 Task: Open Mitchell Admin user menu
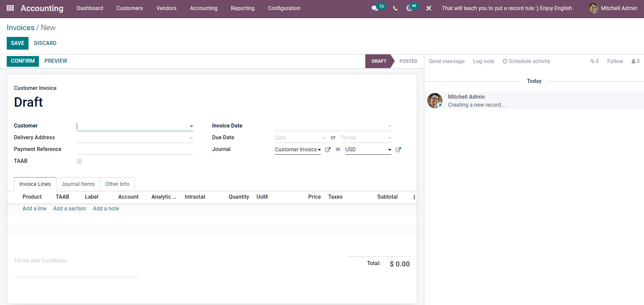[x=612, y=8]
